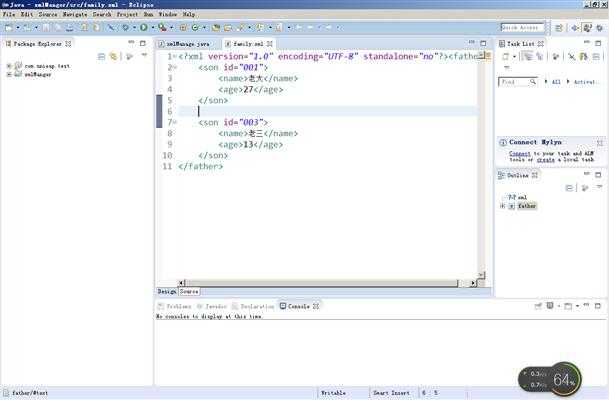Screen dimensions: 609x400
Task: Open the Project menu
Action: click(x=127, y=14)
